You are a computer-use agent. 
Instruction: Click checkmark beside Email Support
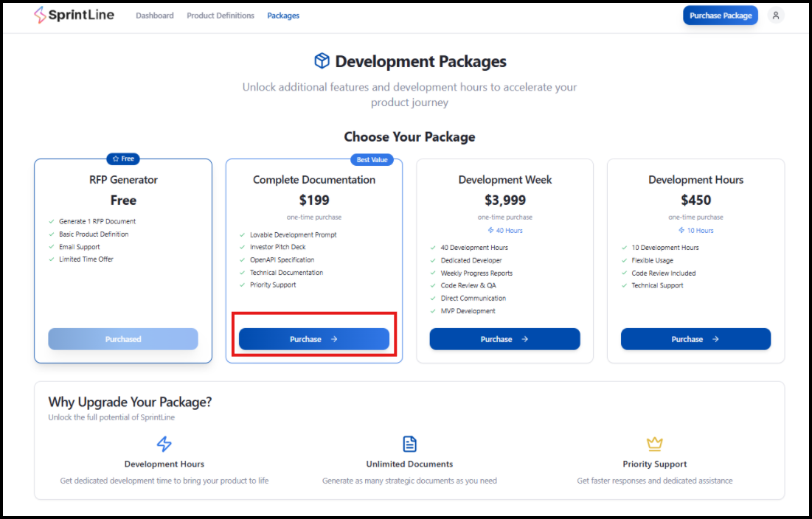point(52,248)
